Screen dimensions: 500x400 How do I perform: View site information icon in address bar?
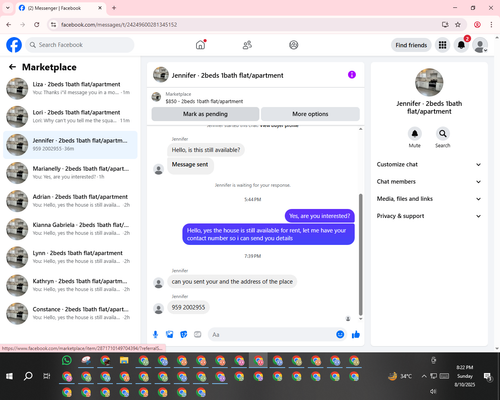(x=53, y=24)
